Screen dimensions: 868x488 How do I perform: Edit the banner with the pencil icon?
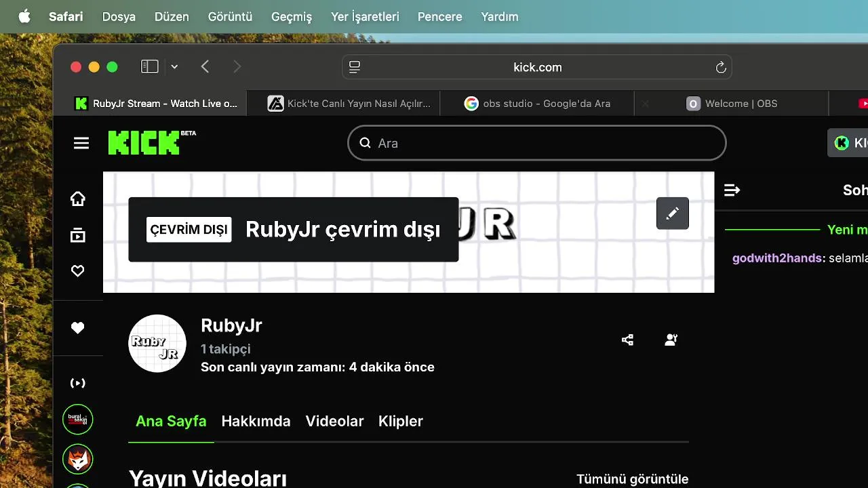click(x=673, y=213)
